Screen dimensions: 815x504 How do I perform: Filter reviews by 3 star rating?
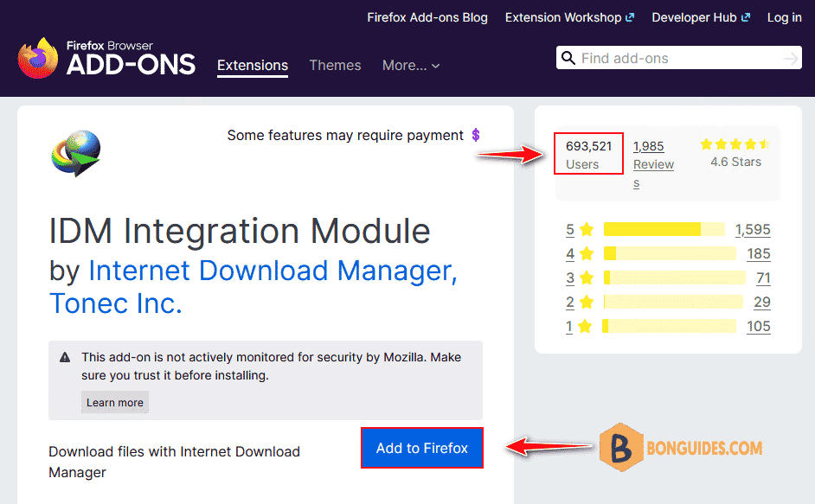coord(580,278)
